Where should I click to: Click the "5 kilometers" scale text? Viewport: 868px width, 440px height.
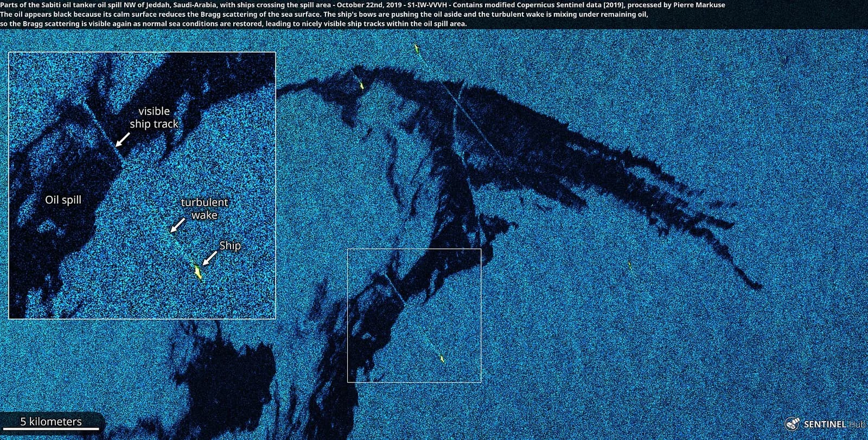point(51,422)
